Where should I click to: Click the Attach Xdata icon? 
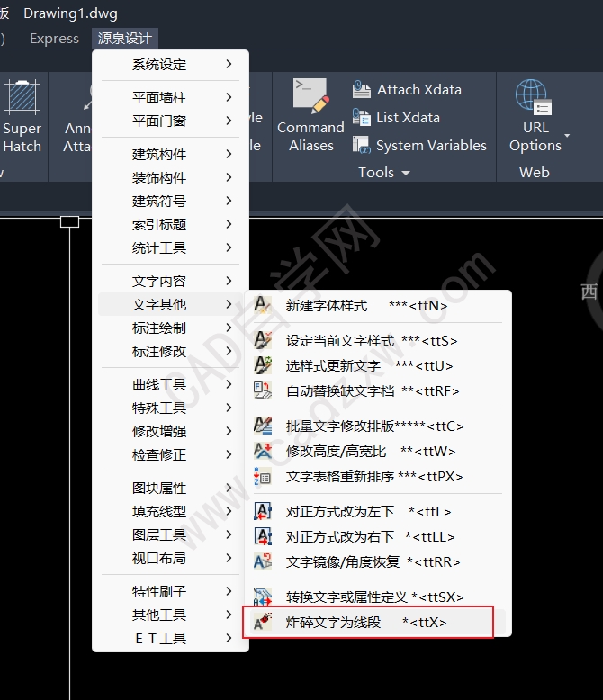click(x=362, y=89)
